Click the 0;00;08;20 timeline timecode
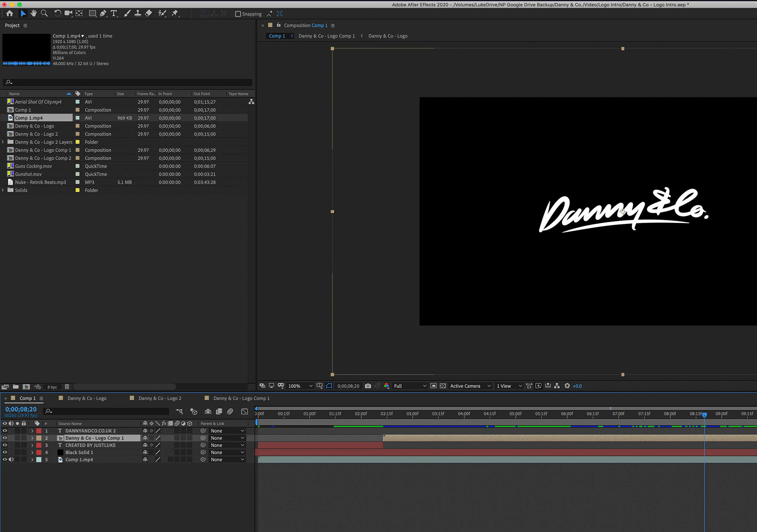This screenshot has height=532, width=757. click(21, 409)
